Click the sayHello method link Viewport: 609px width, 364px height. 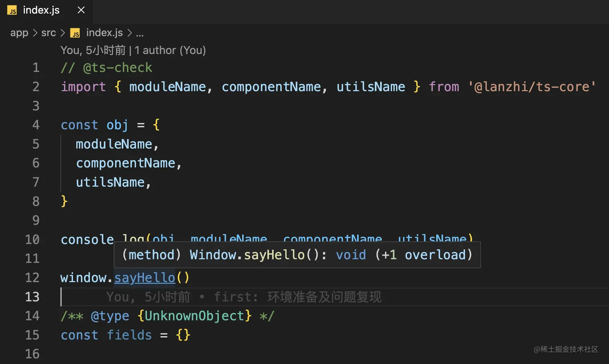coord(145,278)
